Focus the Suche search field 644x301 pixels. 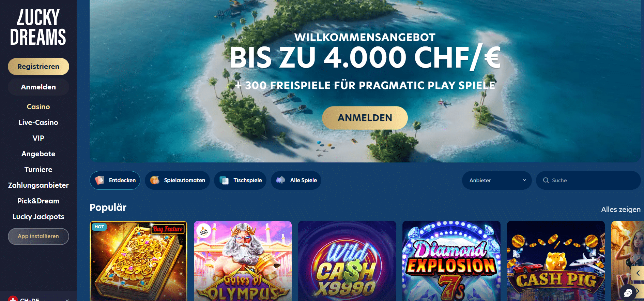[588, 180]
